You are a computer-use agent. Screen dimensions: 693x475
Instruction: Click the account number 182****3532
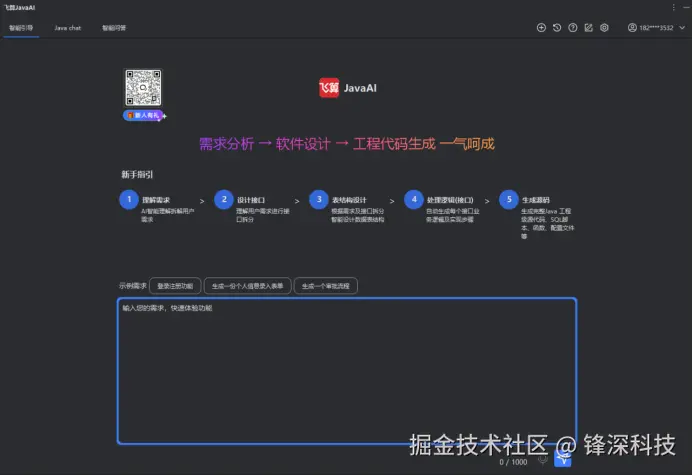pos(656,28)
